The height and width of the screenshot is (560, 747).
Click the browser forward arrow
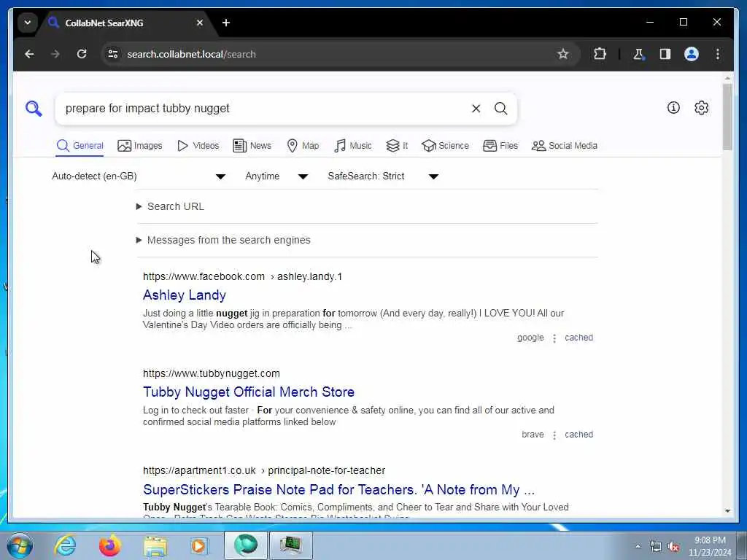pos(55,54)
